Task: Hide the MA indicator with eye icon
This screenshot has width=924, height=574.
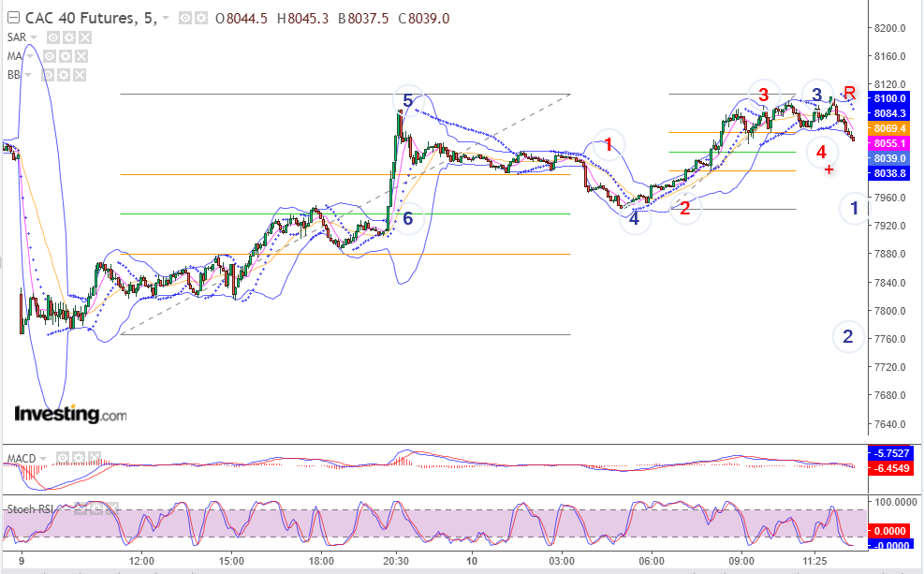Action: click(x=50, y=56)
